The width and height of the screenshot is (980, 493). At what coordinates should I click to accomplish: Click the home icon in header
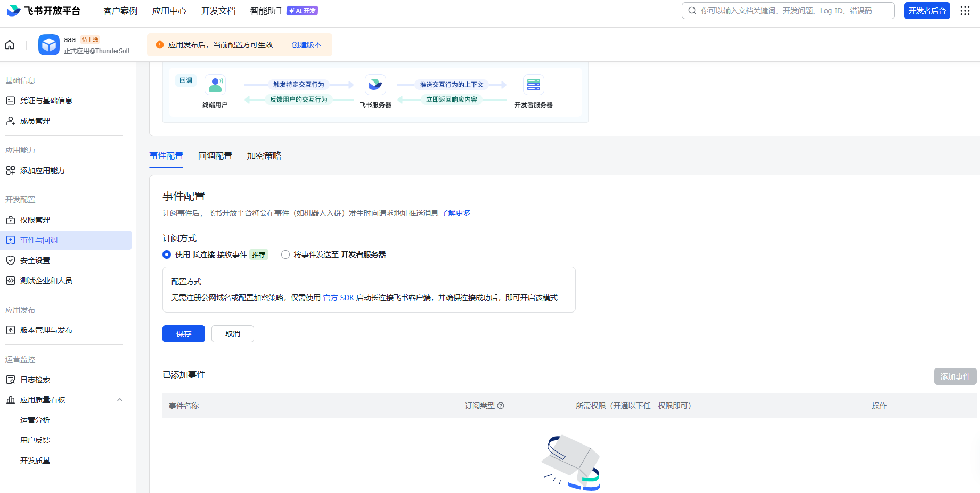[10, 45]
